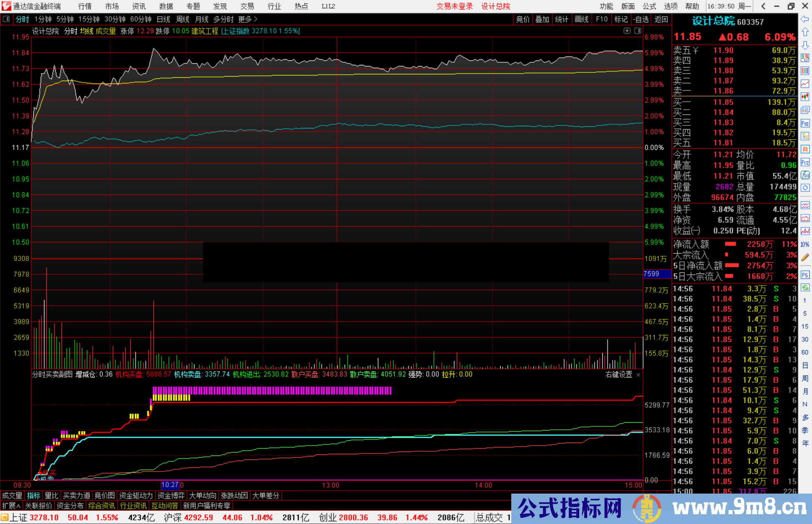812x524 pixels.
Task: Click the 10:27 time marker on axis
Action: [170, 485]
